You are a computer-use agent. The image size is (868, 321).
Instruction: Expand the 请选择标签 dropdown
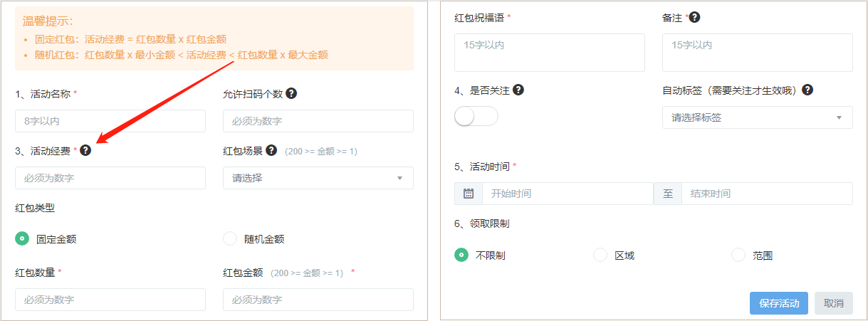pos(757,117)
